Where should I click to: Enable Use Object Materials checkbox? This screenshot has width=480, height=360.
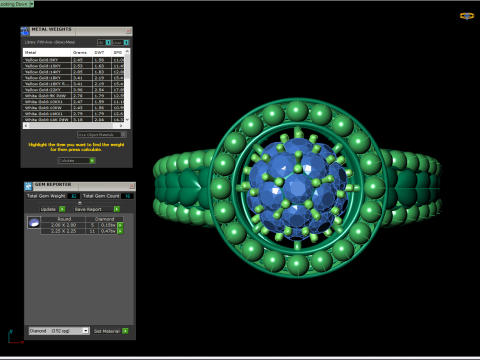(x=123, y=134)
